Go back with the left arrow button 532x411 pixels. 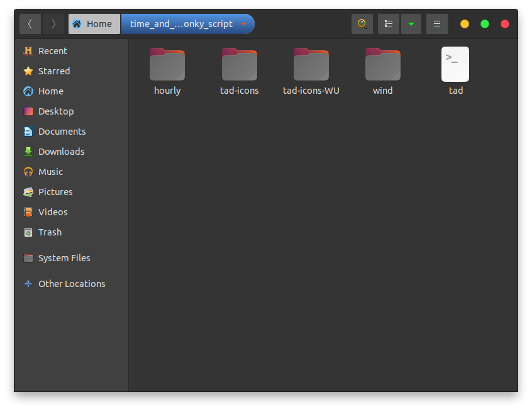tap(30, 24)
